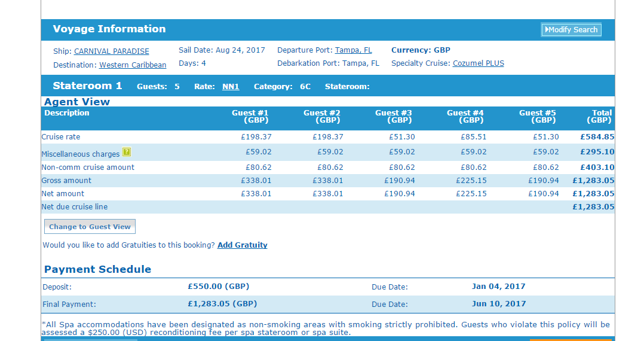This screenshot has height=341, width=644.
Task: Click the Payment Schedule heading
Action: click(98, 269)
